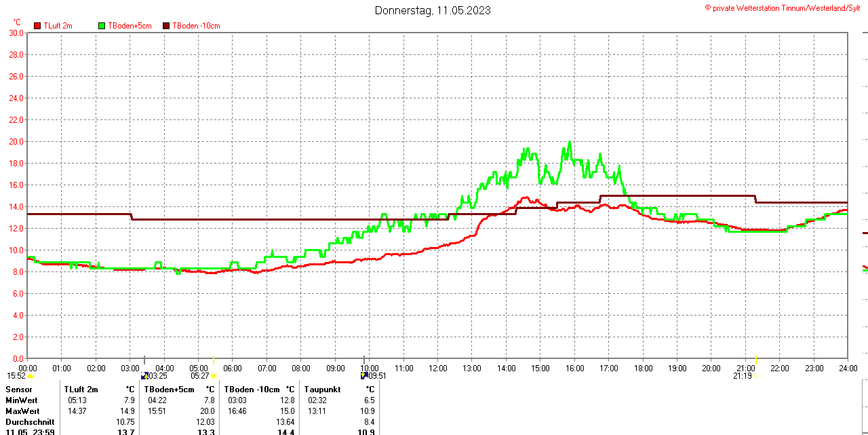The image size is (868, 435).
Task: Click the TLuft 2m legend label
Action: click(58, 26)
